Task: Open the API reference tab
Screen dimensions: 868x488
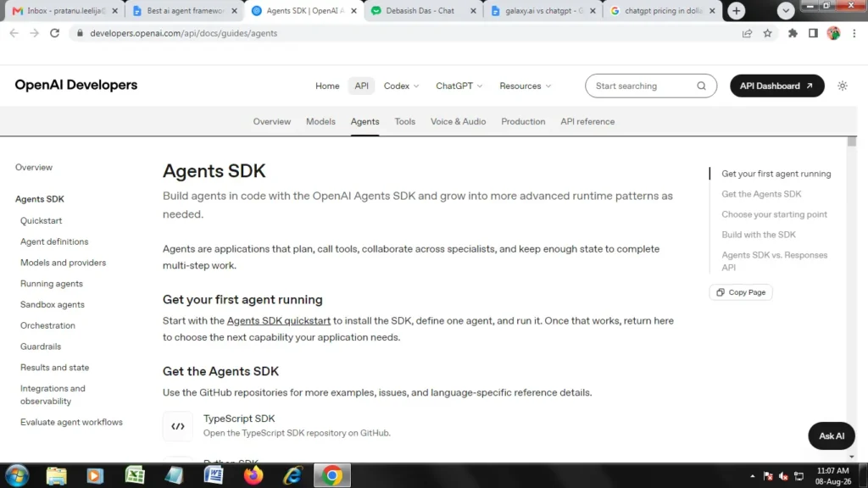Action: point(587,122)
